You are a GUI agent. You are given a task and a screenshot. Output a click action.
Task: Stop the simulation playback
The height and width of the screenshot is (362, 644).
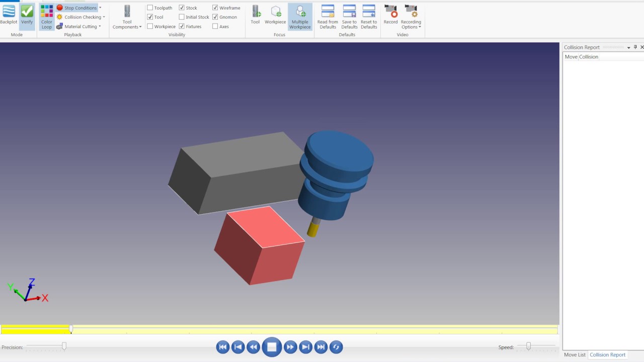pos(272,347)
